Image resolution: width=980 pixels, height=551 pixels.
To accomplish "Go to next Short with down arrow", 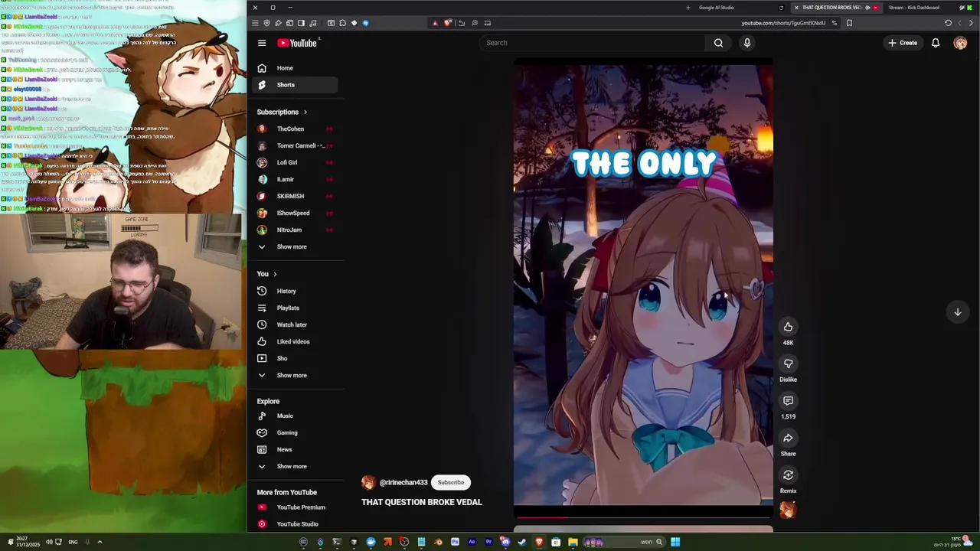I will pos(957,311).
